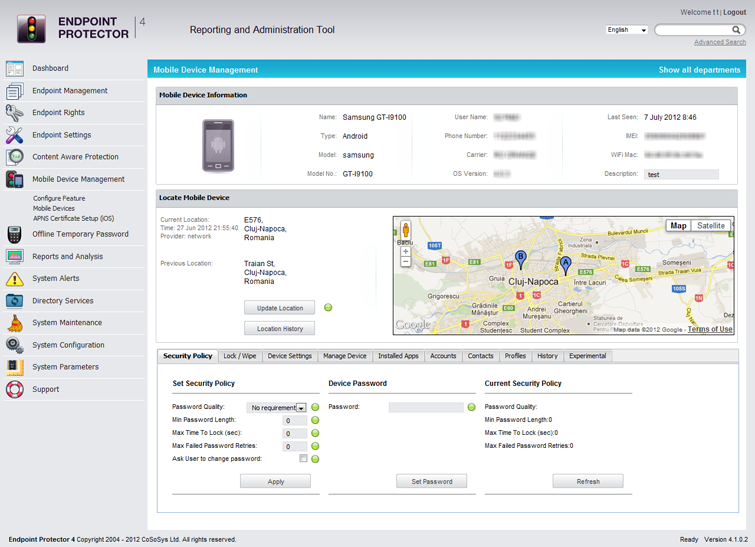Open the System Maintenance broom icon

tap(14, 323)
